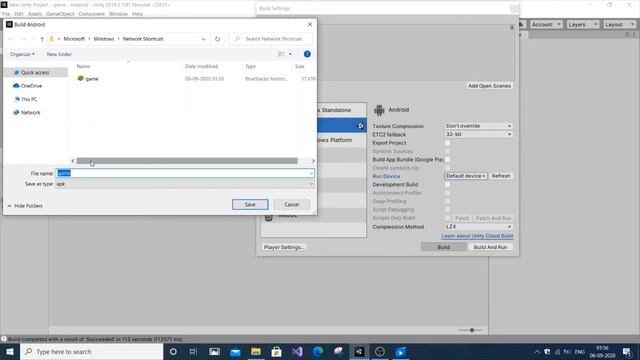Switch to Unity editor taskbar icon

[x=359, y=351]
